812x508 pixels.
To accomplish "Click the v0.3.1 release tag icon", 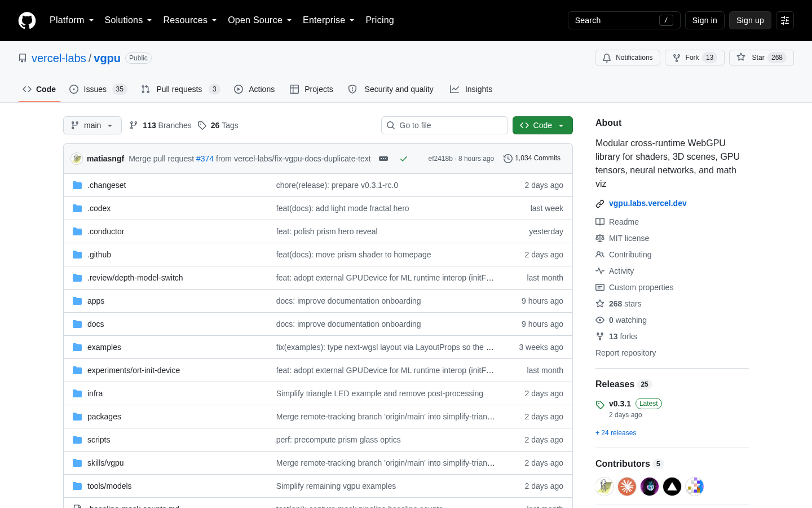I will coord(600,405).
